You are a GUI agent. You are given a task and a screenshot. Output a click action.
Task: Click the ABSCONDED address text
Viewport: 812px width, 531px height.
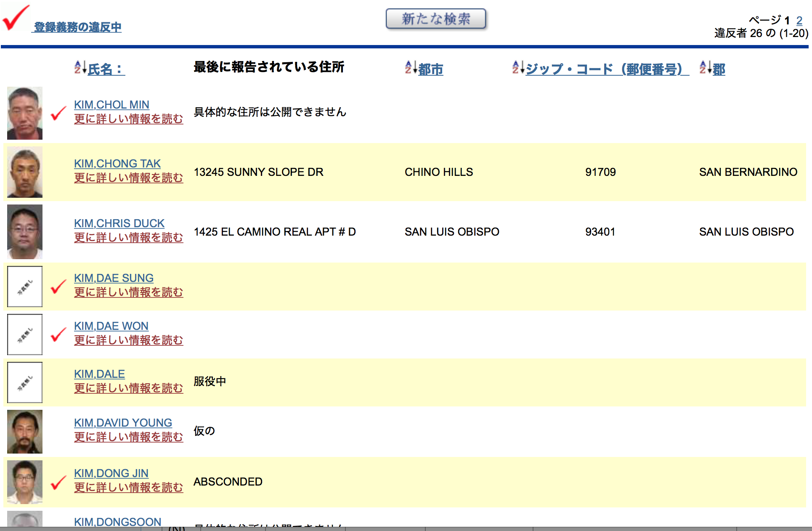(x=228, y=482)
